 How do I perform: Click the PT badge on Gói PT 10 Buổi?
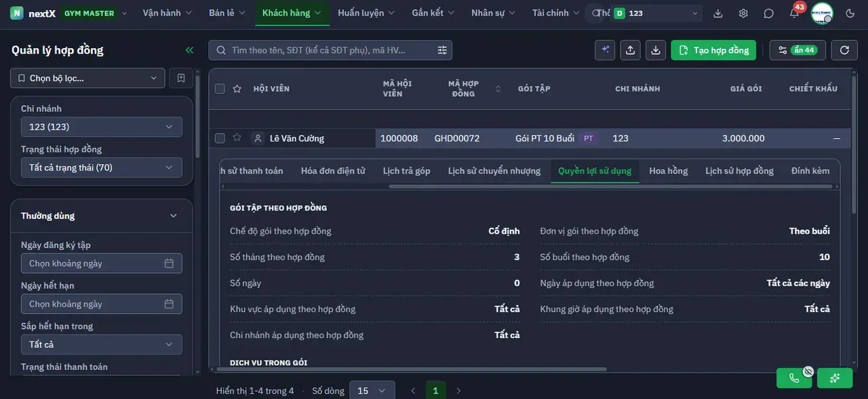(x=589, y=138)
